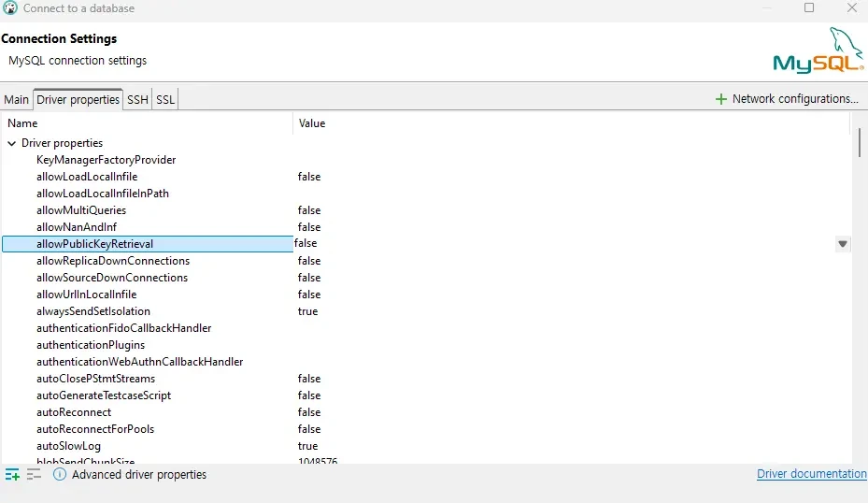Click the vertical scrollbar thumb of properties list
Viewport: 868px width, 503px height.
pyautogui.click(x=860, y=142)
